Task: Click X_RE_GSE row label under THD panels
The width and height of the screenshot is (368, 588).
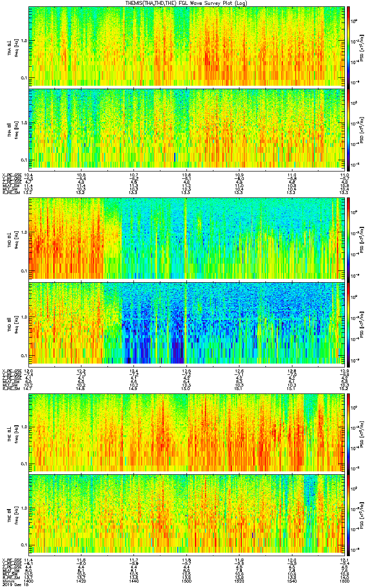Action: [x=11, y=371]
